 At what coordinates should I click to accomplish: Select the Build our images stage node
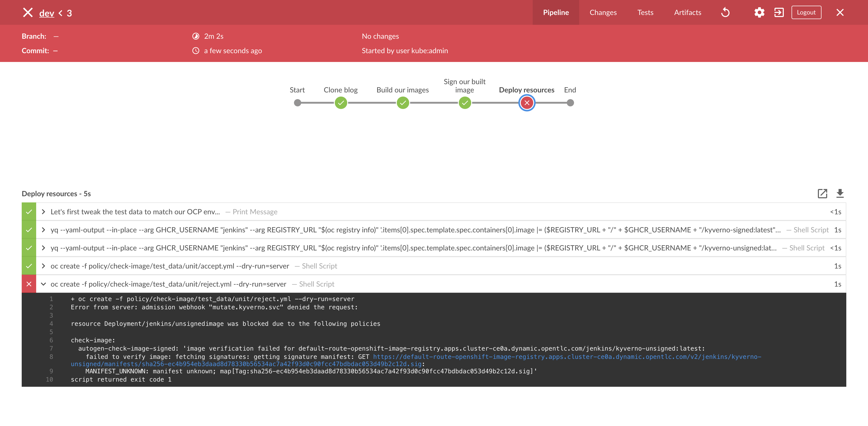click(403, 103)
